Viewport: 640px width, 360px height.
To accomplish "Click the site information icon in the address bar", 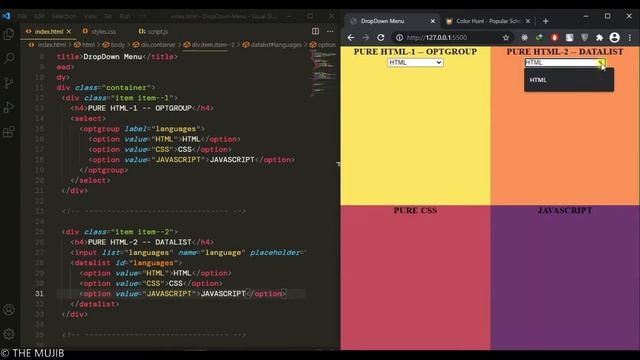I will click(399, 38).
